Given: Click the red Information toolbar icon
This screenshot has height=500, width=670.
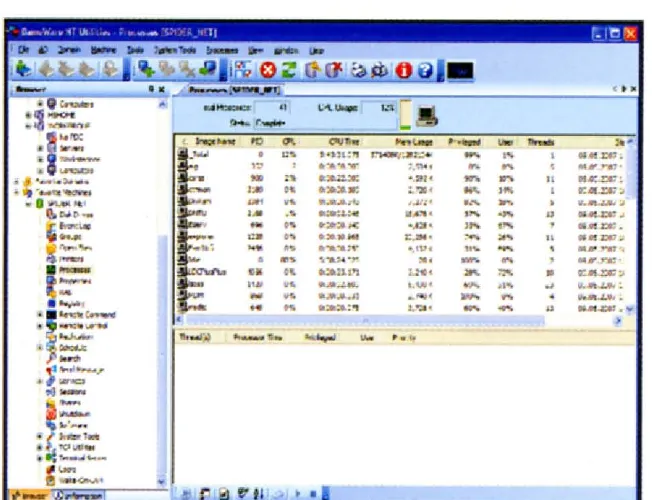Looking at the screenshot, I should click(x=403, y=70).
